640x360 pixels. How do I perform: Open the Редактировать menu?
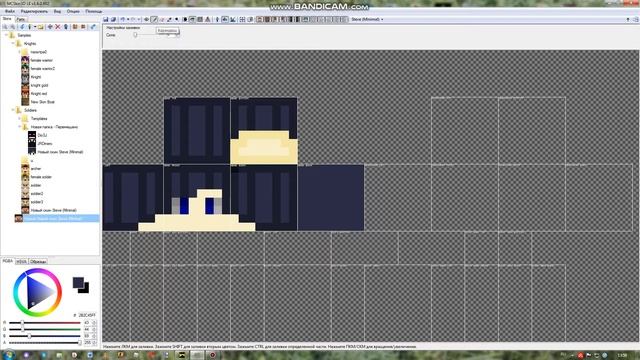click(x=34, y=11)
